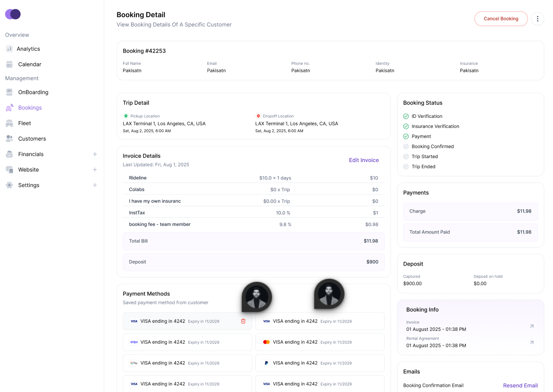Select the Stripe payment method card

tap(187, 342)
